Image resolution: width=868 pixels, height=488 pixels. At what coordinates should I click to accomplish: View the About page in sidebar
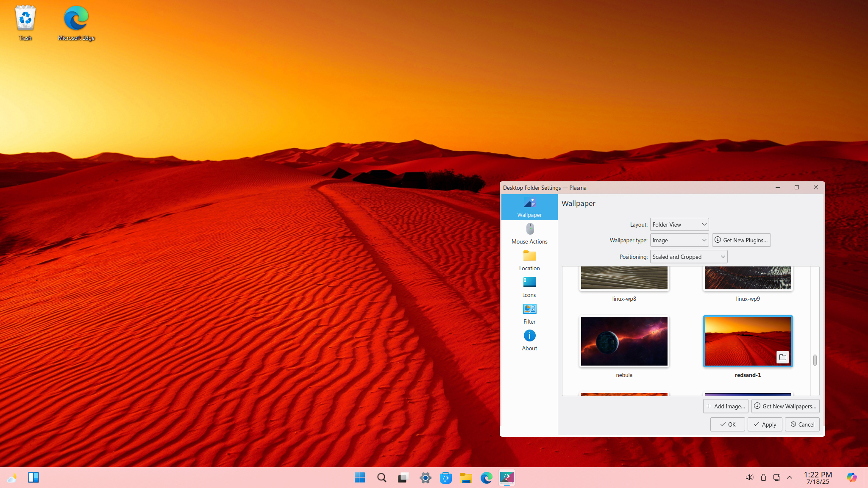coord(529,340)
